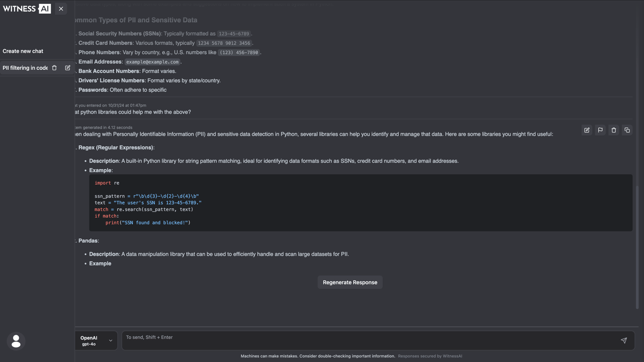Start a chat with 'Create new chat'
This screenshot has width=644, height=362.
pyautogui.click(x=23, y=51)
